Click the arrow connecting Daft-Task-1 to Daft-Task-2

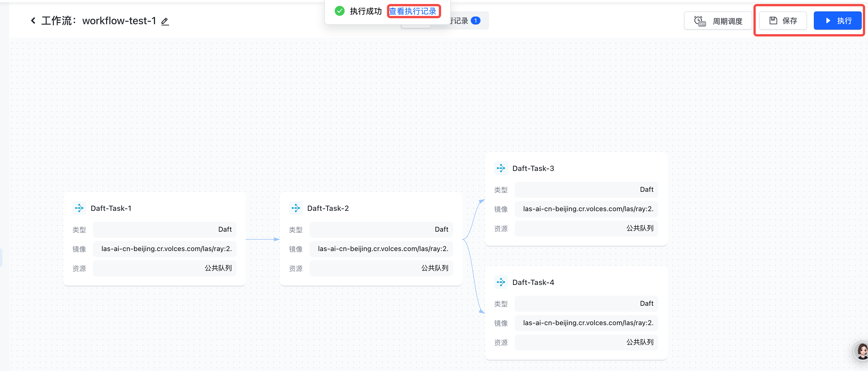pos(262,239)
